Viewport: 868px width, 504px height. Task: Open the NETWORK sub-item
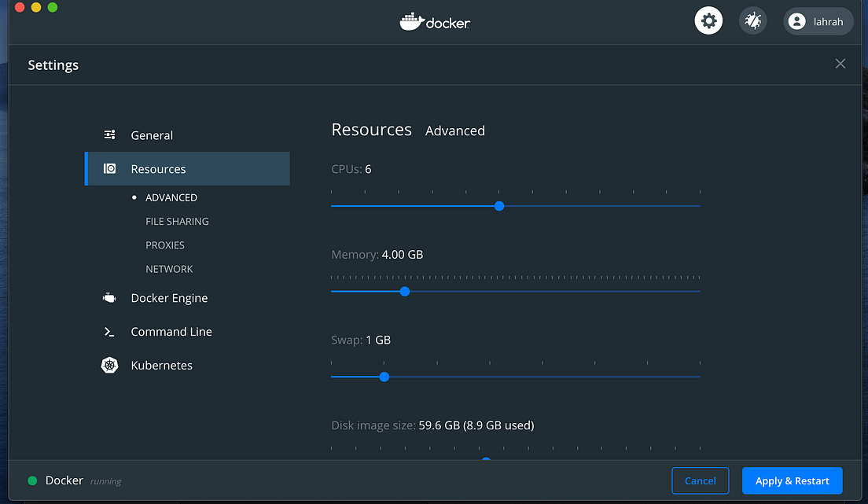pyautogui.click(x=169, y=269)
